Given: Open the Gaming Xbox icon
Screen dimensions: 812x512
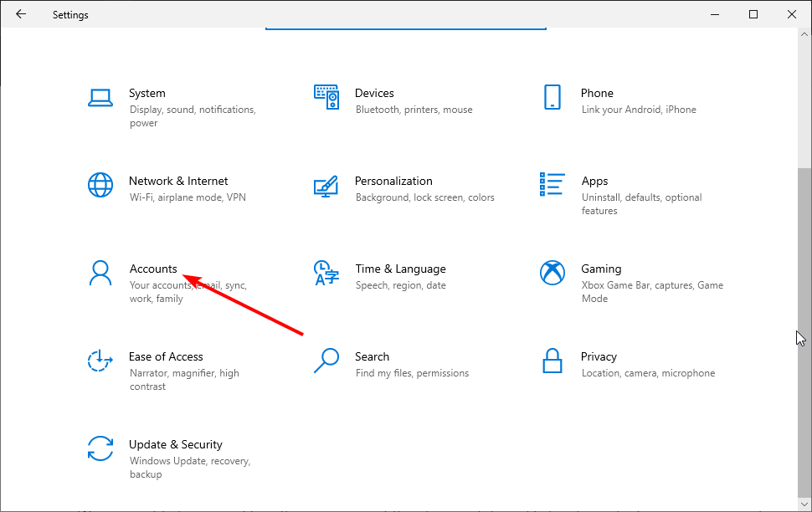Looking at the screenshot, I should (x=552, y=273).
